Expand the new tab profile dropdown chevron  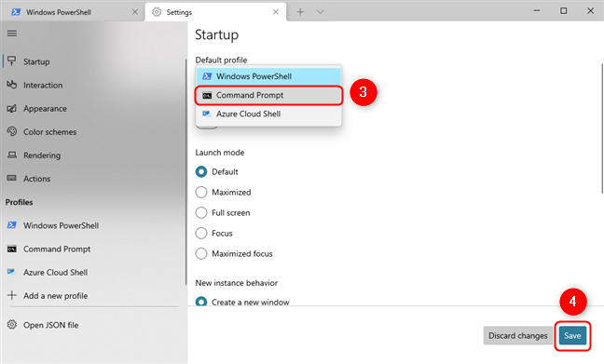point(320,12)
